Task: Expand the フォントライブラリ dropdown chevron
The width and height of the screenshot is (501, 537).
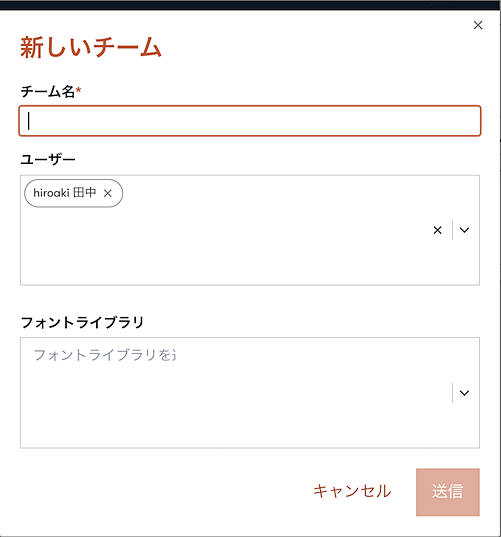Action: pyautogui.click(x=464, y=393)
